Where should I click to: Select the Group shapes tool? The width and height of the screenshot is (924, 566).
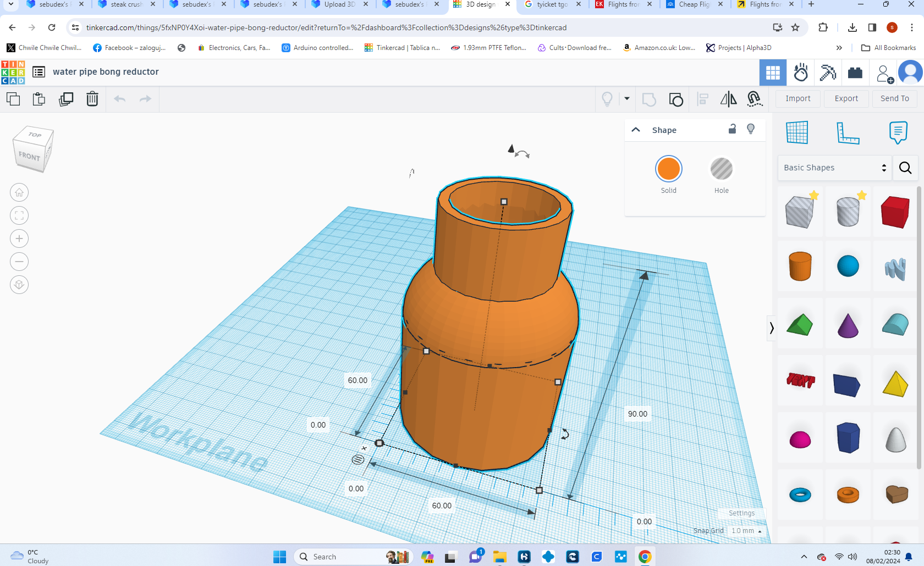(x=649, y=99)
